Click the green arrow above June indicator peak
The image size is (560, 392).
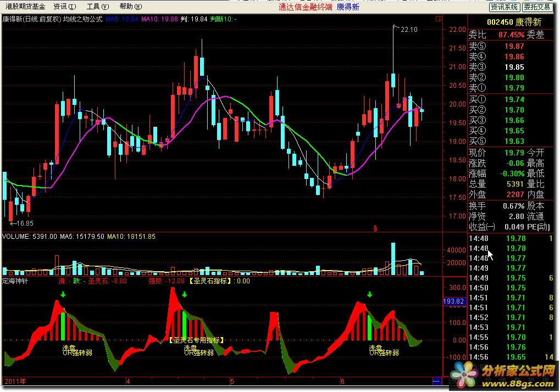pos(370,294)
